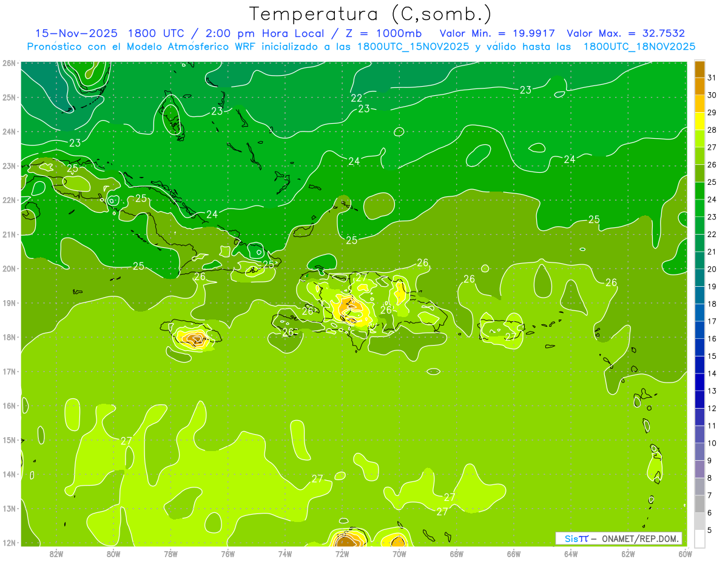The height and width of the screenshot is (562, 728).
Task: Click the 66W longitude axis label
Action: pyautogui.click(x=514, y=554)
